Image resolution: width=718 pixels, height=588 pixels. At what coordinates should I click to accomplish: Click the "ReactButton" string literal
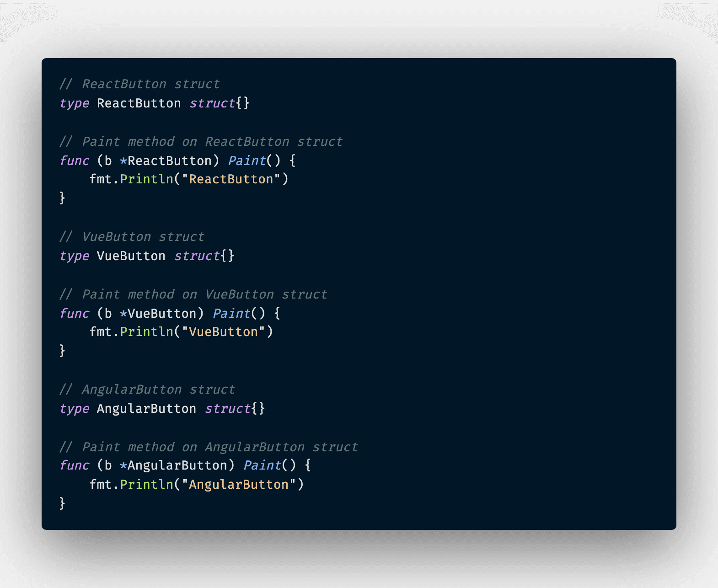pyautogui.click(x=231, y=179)
